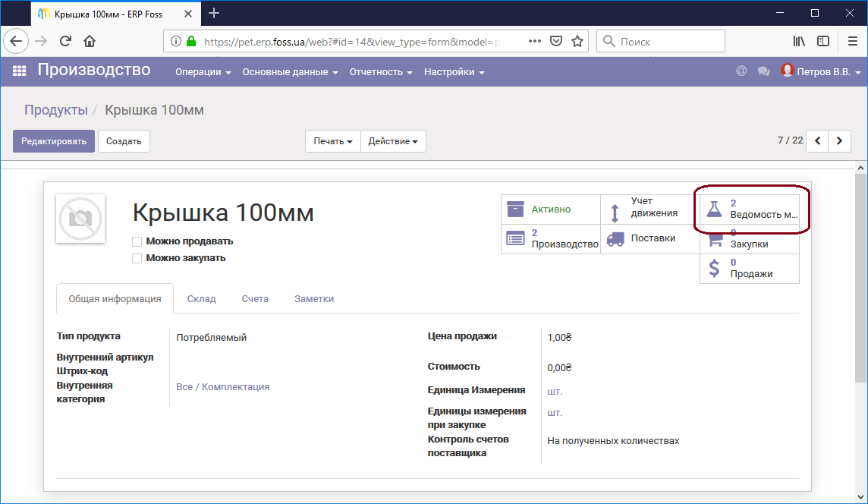Open a new browser tab
This screenshot has height=504, width=868.
click(x=214, y=14)
